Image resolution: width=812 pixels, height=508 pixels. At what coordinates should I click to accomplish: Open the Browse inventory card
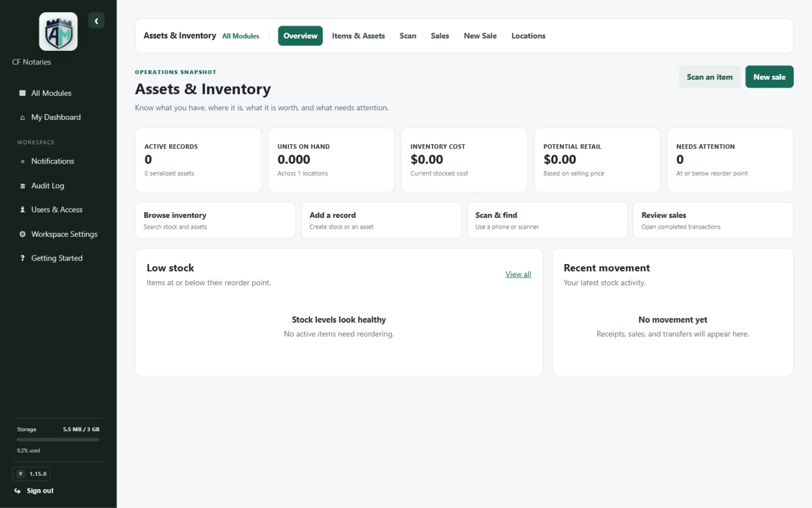215,220
